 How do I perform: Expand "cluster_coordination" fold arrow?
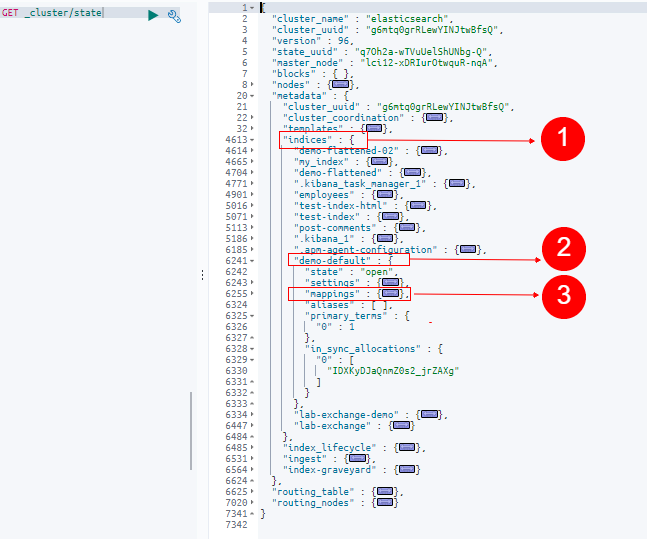click(252, 118)
